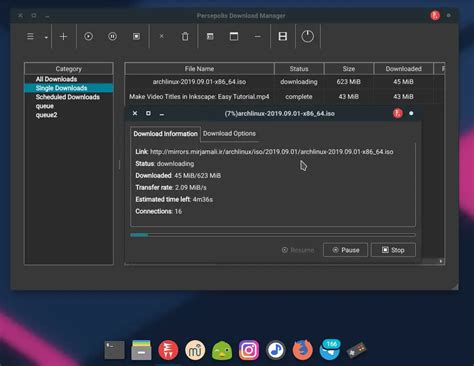Open the green bird app in dock
The width and height of the screenshot is (474, 366).
(222, 351)
